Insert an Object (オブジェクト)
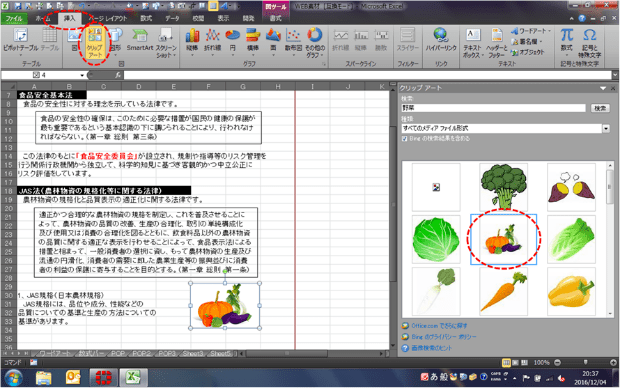 [527, 52]
